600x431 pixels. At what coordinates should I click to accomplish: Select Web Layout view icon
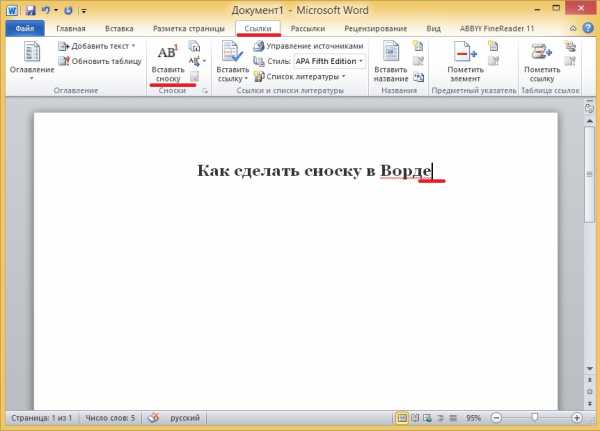click(427, 418)
